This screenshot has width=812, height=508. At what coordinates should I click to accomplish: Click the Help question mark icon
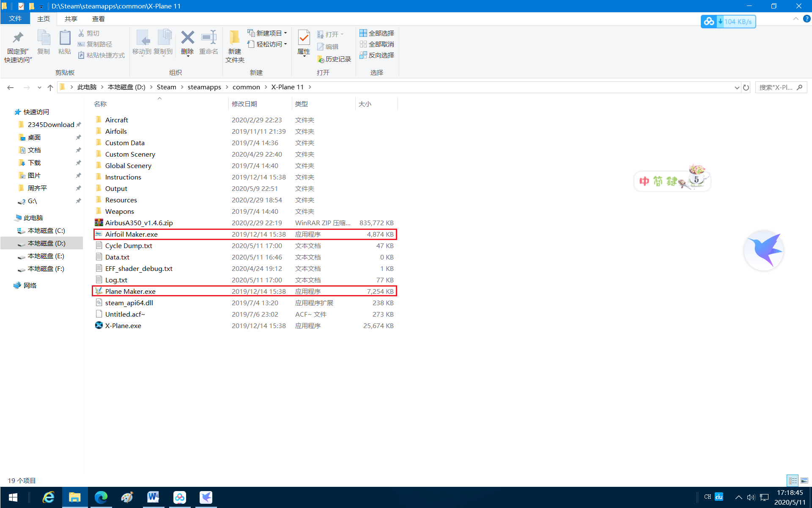click(807, 19)
